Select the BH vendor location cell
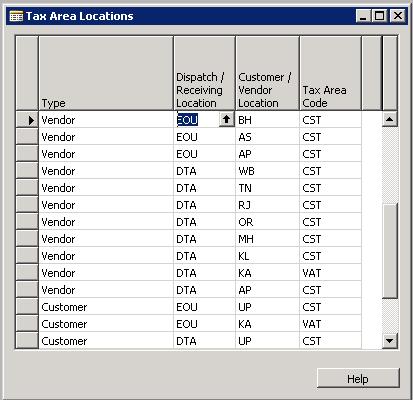The image size is (413, 400). point(267,120)
